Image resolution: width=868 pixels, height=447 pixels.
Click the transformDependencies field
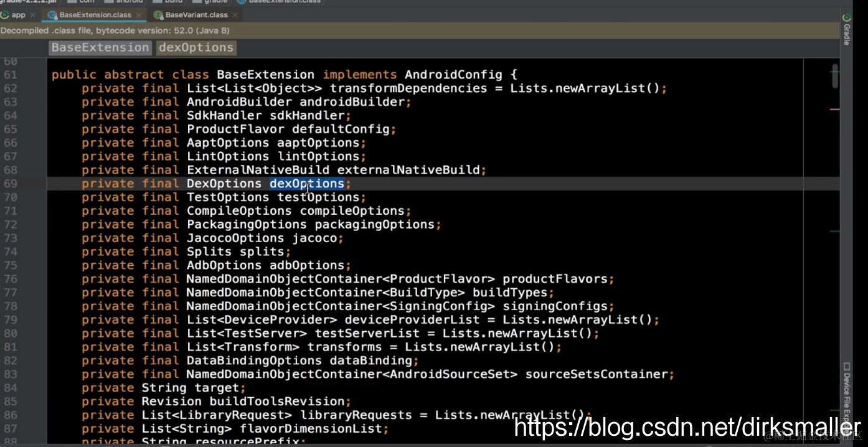408,88
